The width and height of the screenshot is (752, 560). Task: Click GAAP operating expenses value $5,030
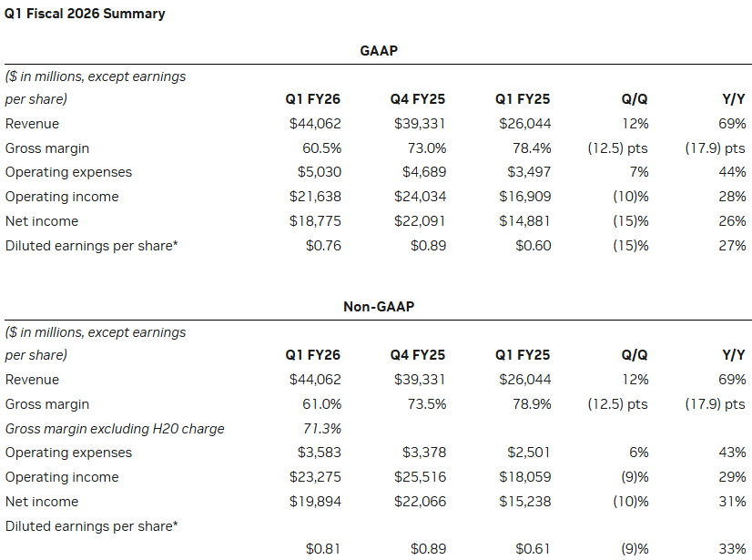tap(315, 172)
